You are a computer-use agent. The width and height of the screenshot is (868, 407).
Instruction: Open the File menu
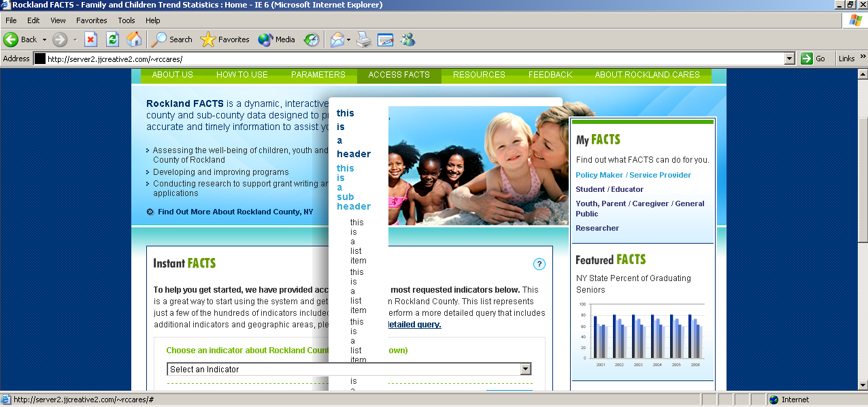pos(11,20)
